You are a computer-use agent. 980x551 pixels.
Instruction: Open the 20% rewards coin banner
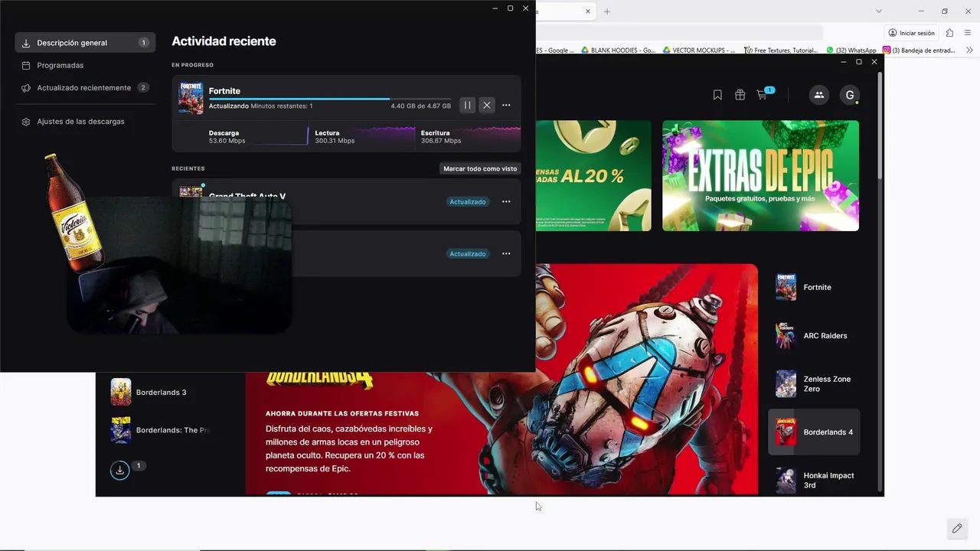[x=593, y=175]
